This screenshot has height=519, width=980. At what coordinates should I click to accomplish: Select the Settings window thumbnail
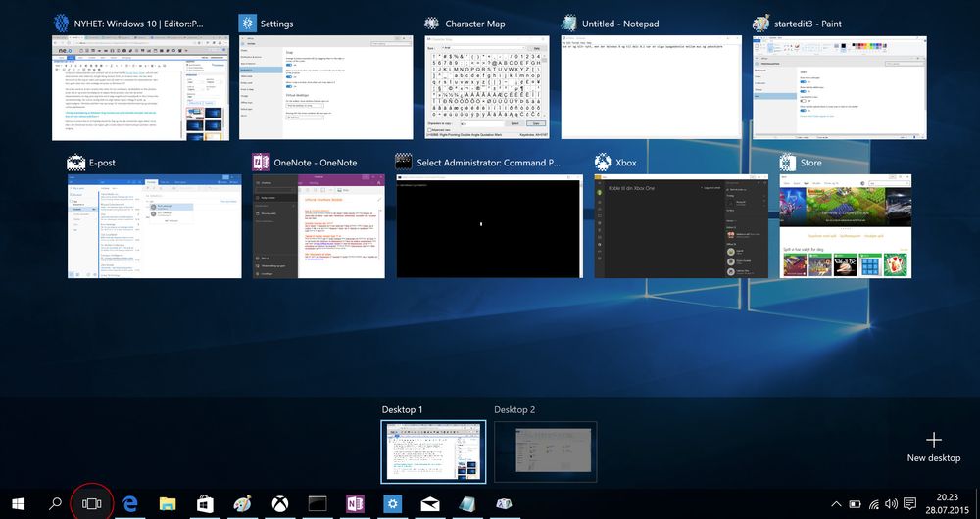click(325, 88)
